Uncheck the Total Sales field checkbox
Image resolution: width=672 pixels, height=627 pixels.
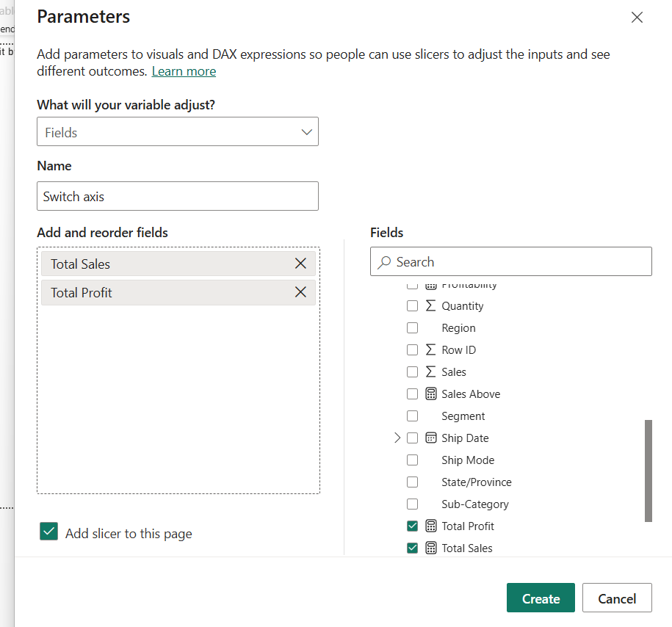tap(412, 548)
